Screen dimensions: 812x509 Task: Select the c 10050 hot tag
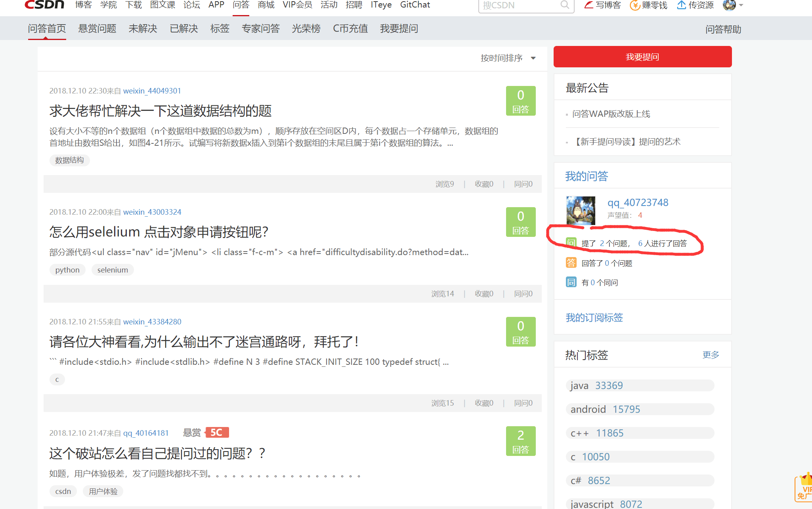point(640,457)
